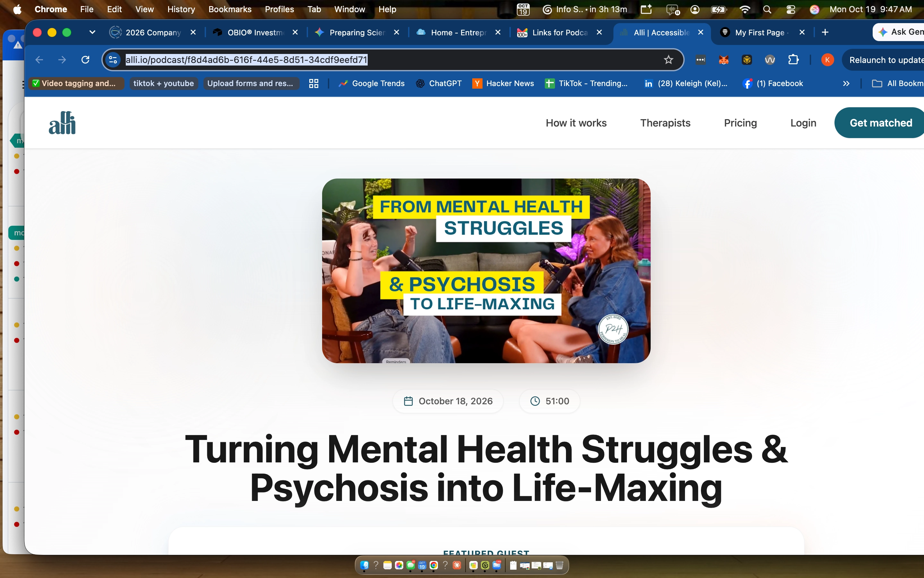Open the Extensions puzzle piece icon
Viewport: 924px width, 578px height.
pos(793,60)
